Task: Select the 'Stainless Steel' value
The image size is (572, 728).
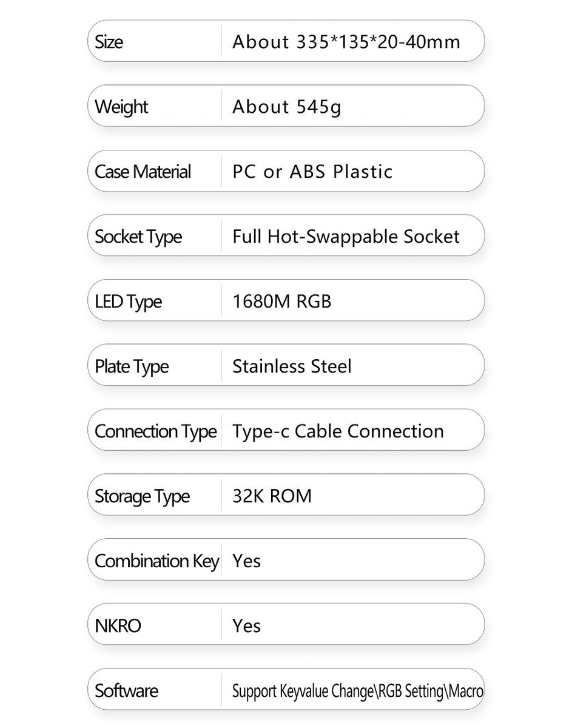Action: click(x=292, y=366)
